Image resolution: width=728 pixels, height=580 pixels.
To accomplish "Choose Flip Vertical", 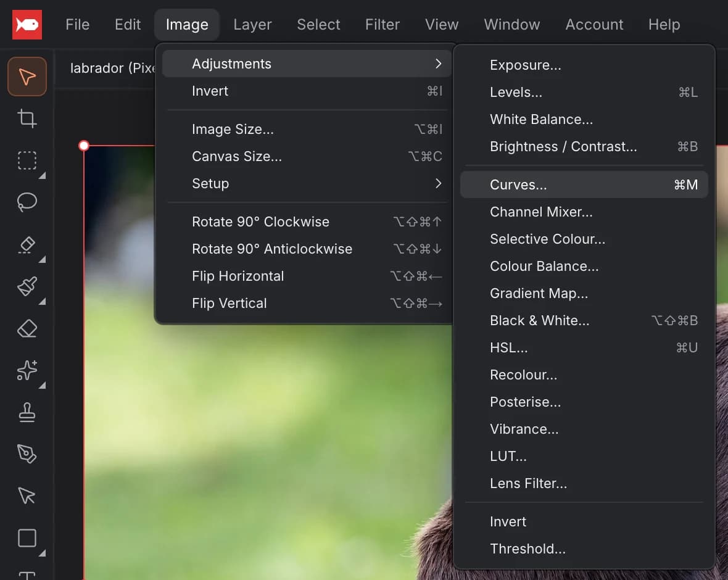I will 307,303.
